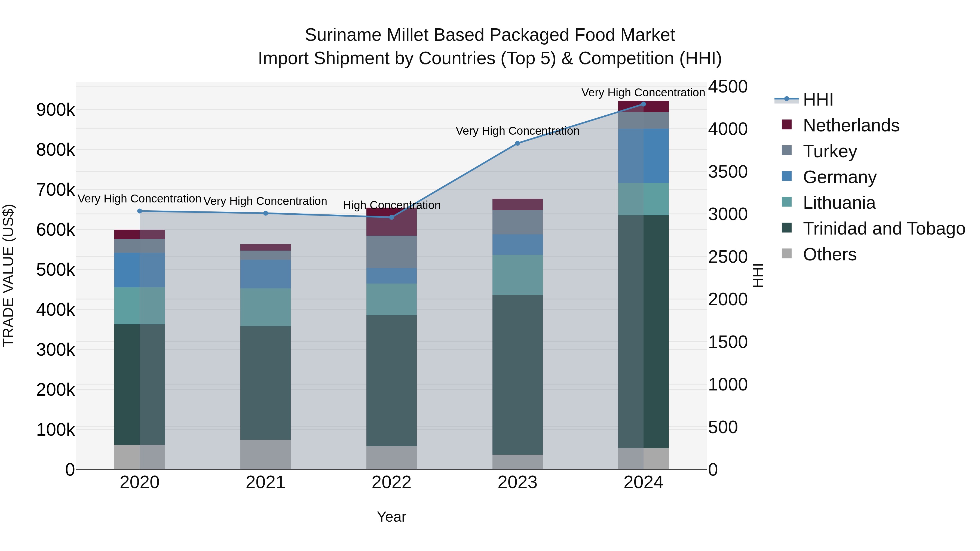Click the Lithuania legend color swatch
This screenshot has width=980, height=551.
coord(786,202)
